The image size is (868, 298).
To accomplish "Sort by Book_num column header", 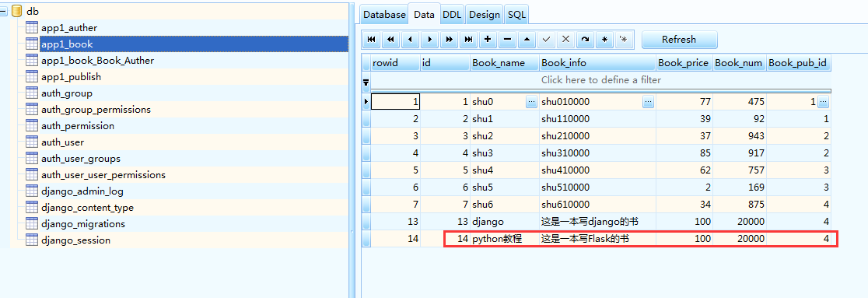I will 740,62.
